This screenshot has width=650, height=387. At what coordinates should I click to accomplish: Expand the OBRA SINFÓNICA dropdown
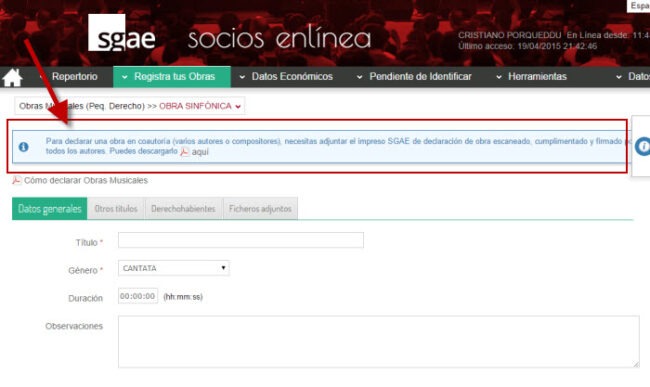coord(200,106)
